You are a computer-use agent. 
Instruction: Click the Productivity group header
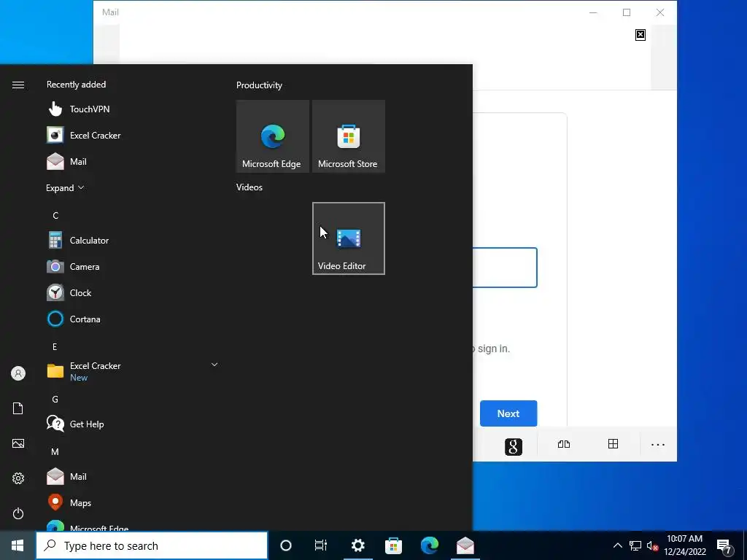[259, 85]
